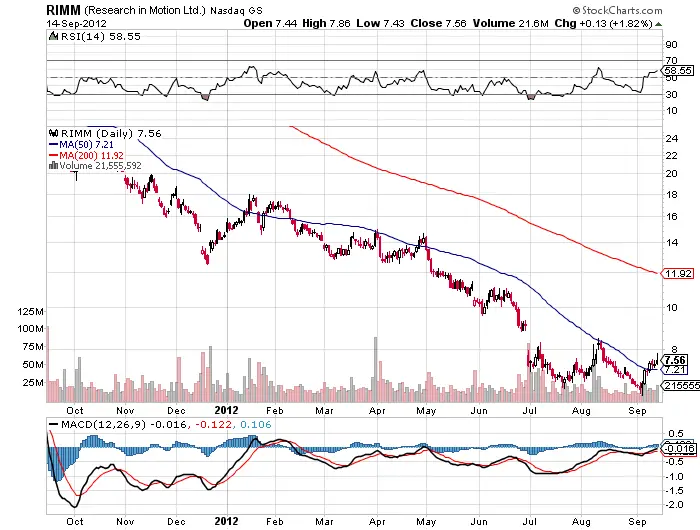The width and height of the screenshot is (700, 530).
Task: Click the Low 7.43 value
Action: [x=380, y=23]
